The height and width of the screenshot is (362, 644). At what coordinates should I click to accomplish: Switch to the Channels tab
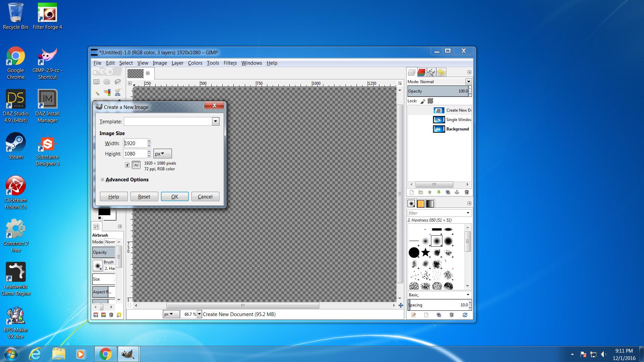tap(422, 72)
